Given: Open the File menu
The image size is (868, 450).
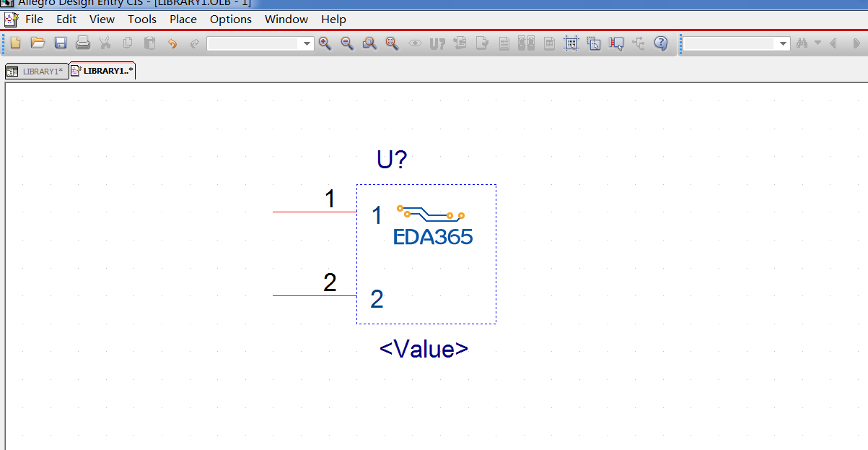Looking at the screenshot, I should pyautogui.click(x=34, y=20).
